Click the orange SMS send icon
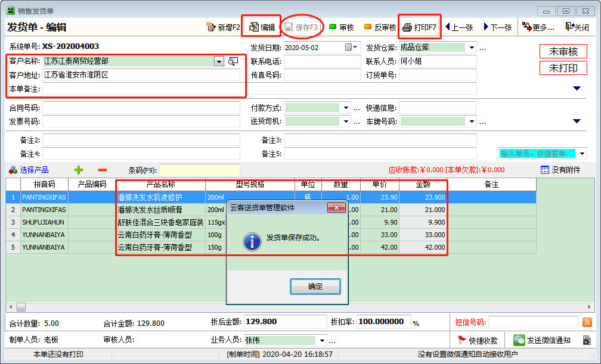Screen dimensions: 601x364 587,322
